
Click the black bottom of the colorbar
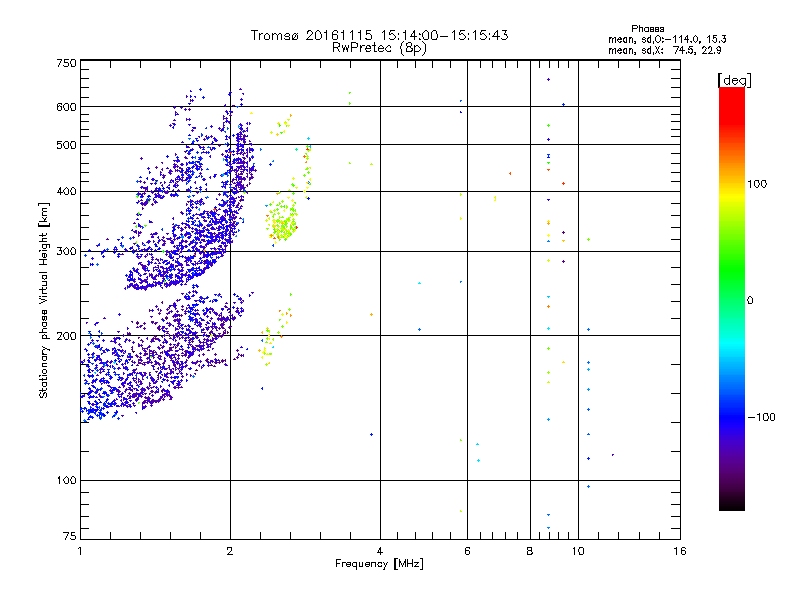coord(732,503)
